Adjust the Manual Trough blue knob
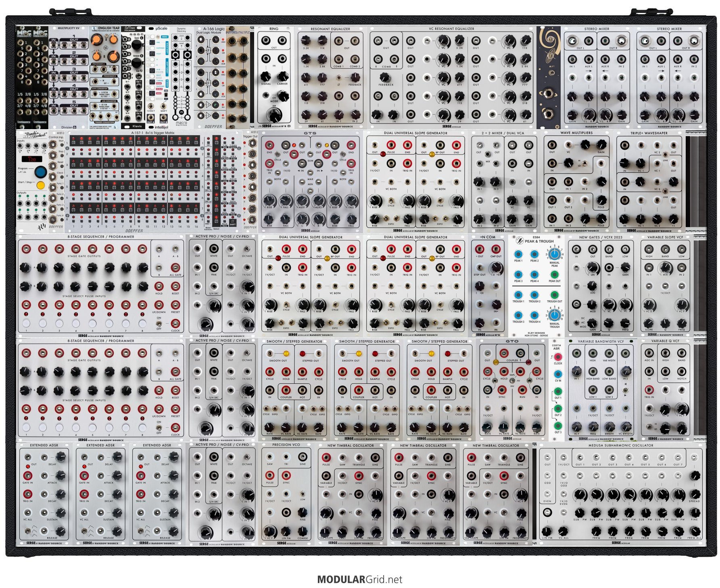Image resolution: width=720 pixels, height=588 pixels. coord(555,314)
